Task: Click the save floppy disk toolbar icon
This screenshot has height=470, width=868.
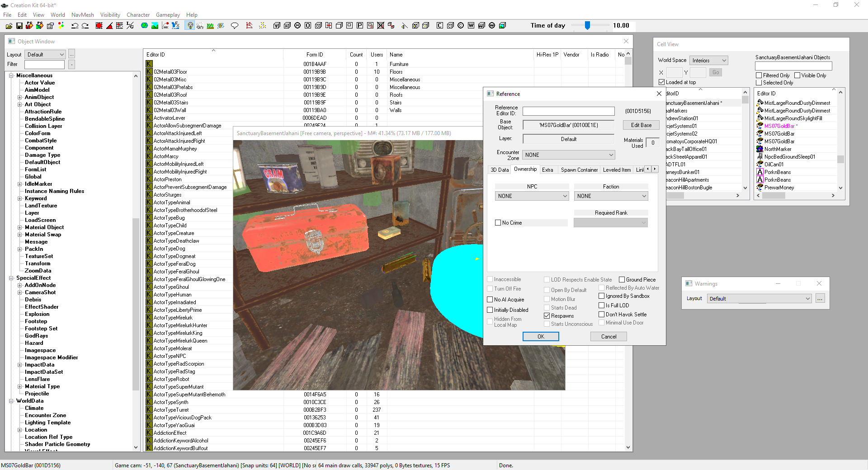Action: (19, 26)
